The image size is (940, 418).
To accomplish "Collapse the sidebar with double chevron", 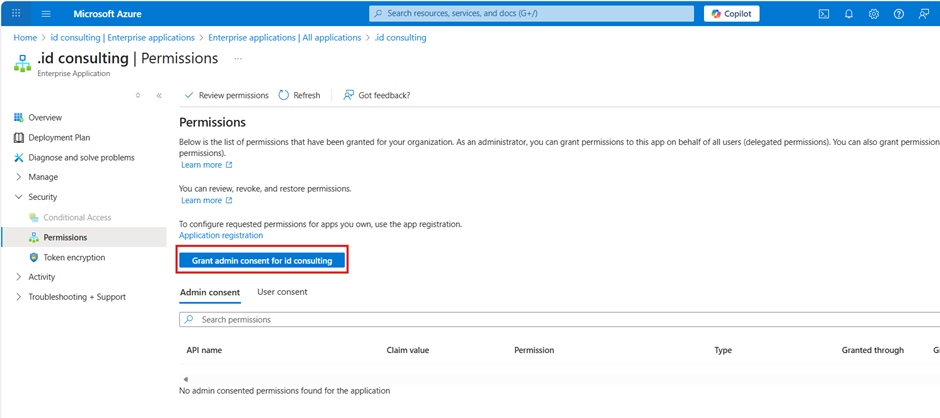I will point(159,95).
